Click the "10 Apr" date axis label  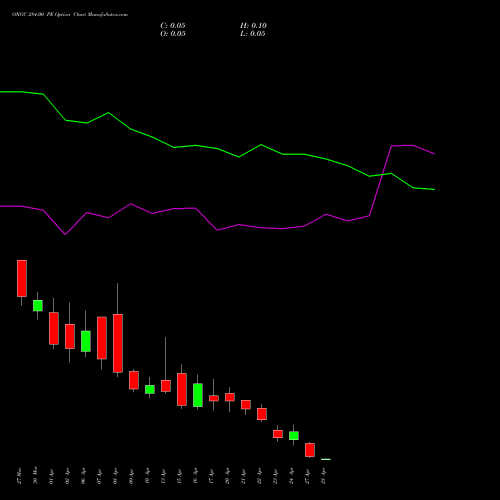(x=147, y=476)
